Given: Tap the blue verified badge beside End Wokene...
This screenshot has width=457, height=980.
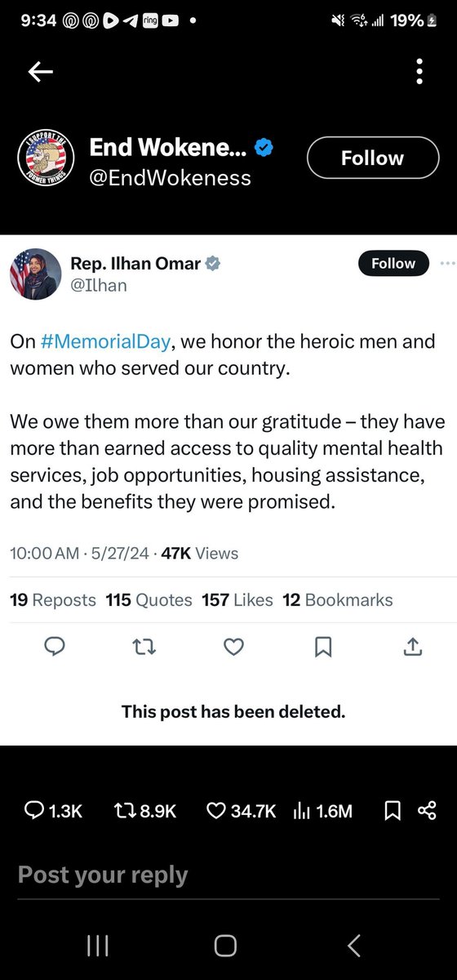Looking at the screenshot, I should (x=264, y=148).
